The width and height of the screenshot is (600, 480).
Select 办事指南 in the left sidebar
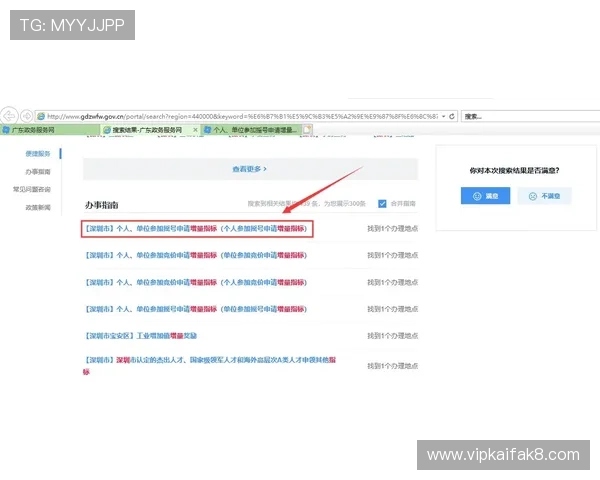pyautogui.click(x=38, y=172)
